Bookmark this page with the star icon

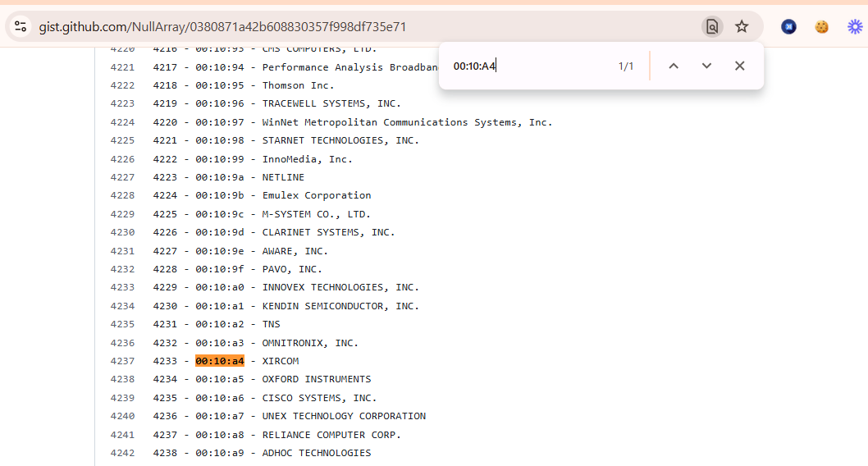[742, 26]
